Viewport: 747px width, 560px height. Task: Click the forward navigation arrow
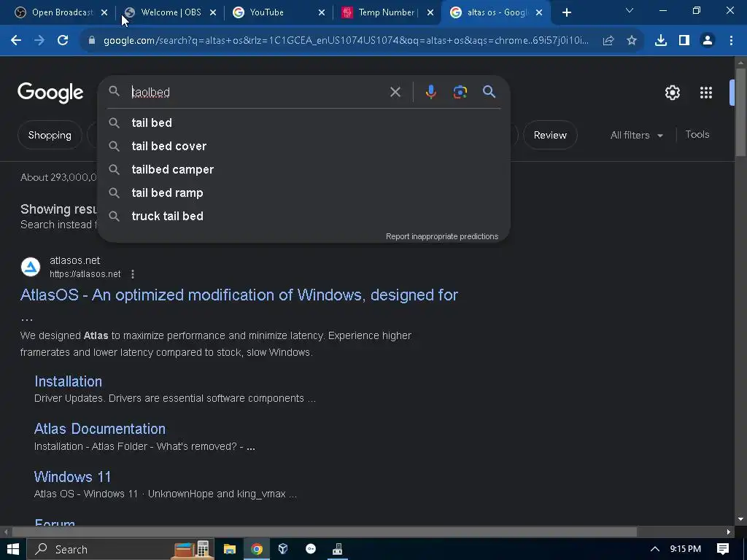pos(39,41)
